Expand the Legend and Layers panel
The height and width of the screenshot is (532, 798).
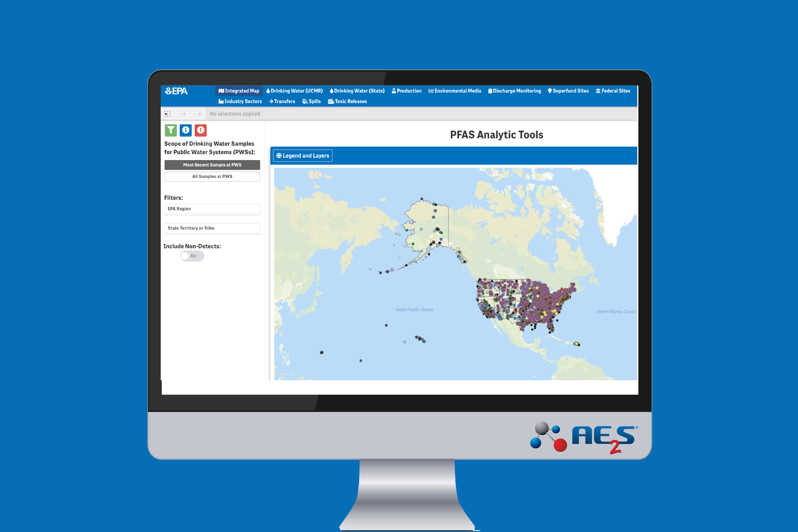(303, 156)
